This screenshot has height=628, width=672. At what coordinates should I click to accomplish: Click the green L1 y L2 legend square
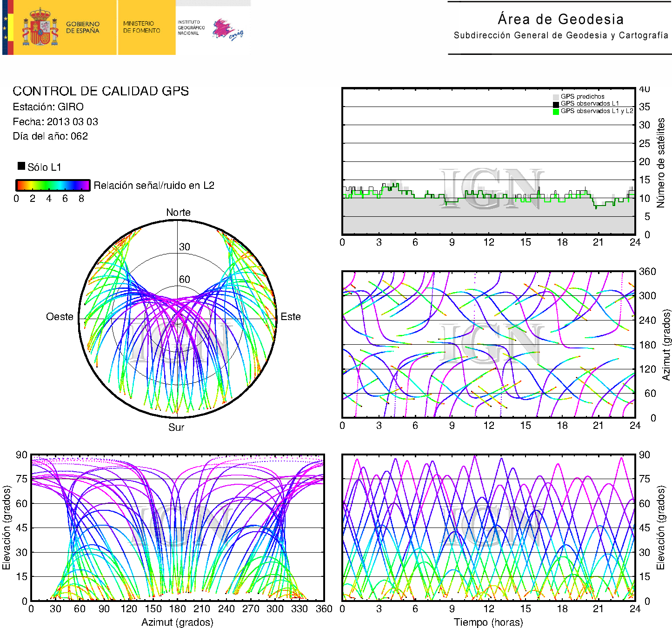tap(556, 112)
